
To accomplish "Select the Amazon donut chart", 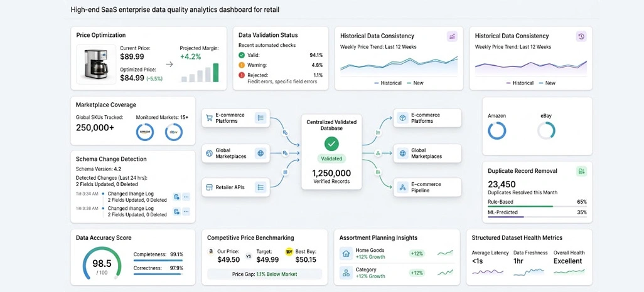I will tap(497, 131).
